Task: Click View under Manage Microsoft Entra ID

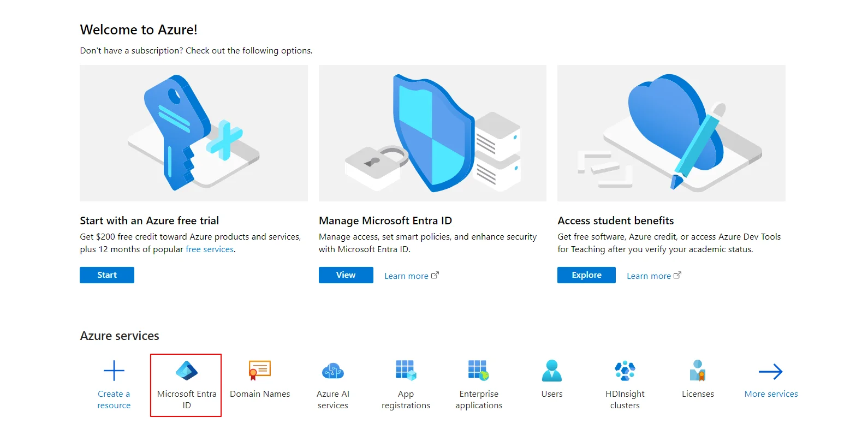Action: click(x=346, y=275)
